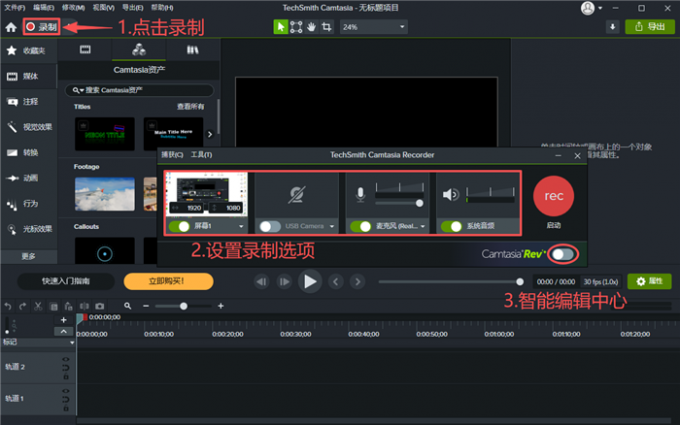Click the green 导出 export button

click(x=650, y=27)
